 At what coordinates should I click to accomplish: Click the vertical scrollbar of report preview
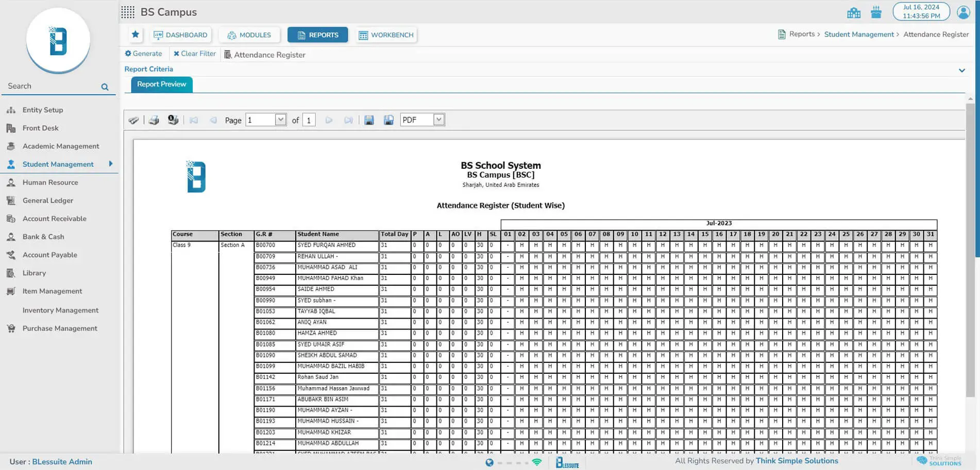click(x=970, y=247)
